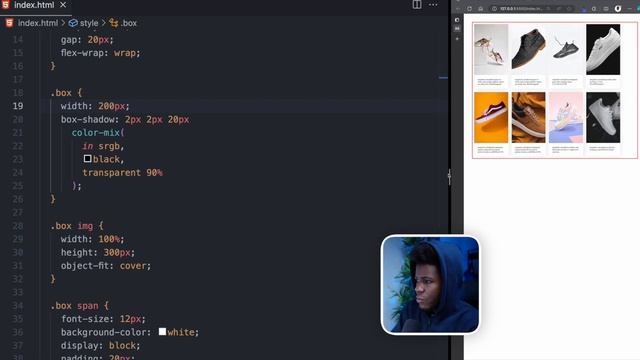
Task: Click the '.box img {' selector line
Action: coord(77,226)
